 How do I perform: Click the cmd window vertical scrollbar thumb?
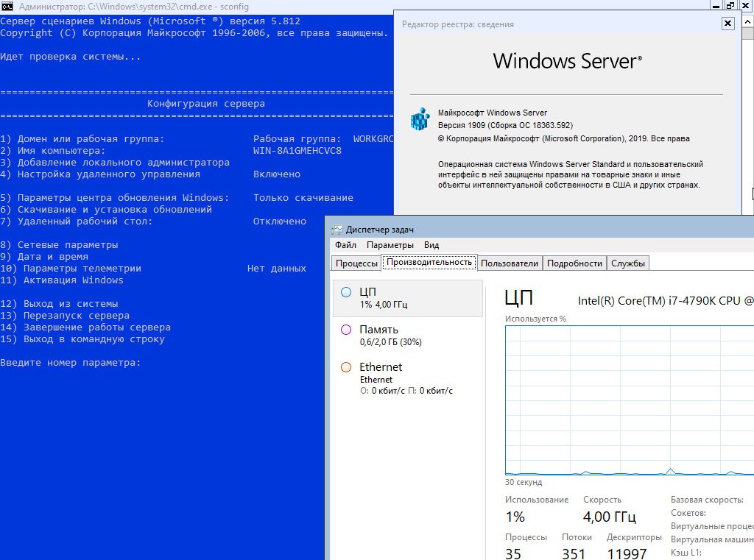click(x=748, y=34)
